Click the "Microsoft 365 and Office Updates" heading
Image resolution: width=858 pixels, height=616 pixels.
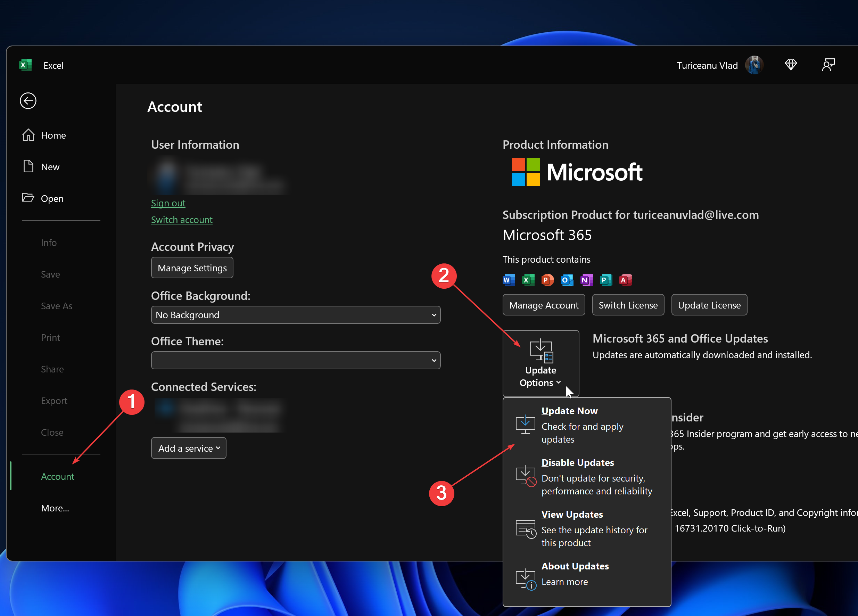click(680, 338)
